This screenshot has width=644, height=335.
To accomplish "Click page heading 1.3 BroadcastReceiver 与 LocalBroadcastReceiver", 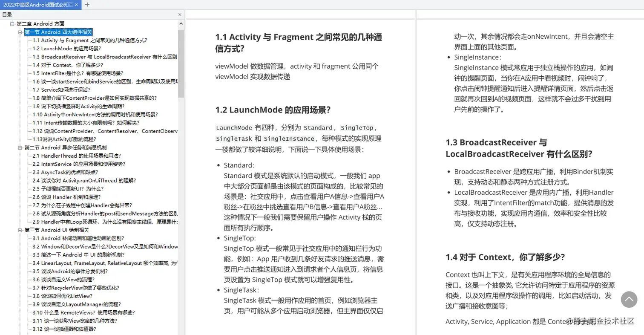I will tap(519, 148).
